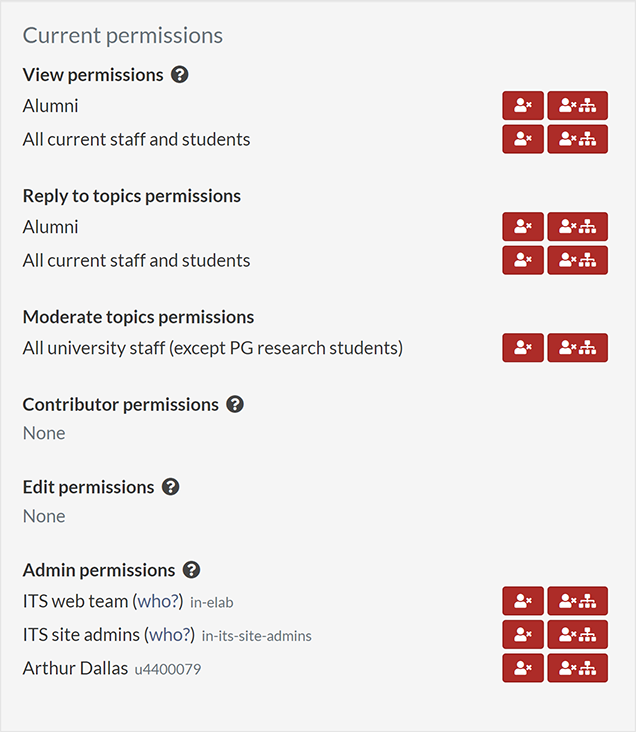The image size is (636, 732).
Task: Remove Arthur Dallas from Admin permissions
Action: pyautogui.click(x=523, y=668)
